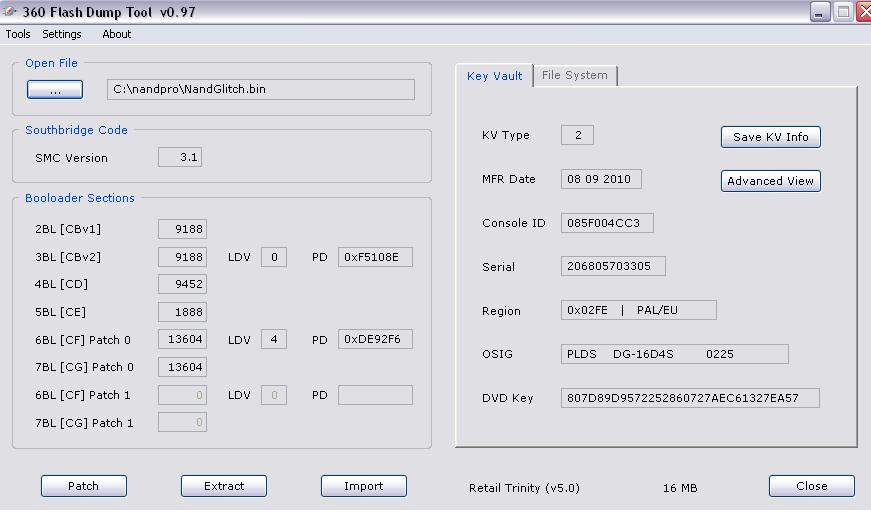Click the 'Southbridge Code' group label
The height and width of the screenshot is (517, 871).
click(76, 130)
